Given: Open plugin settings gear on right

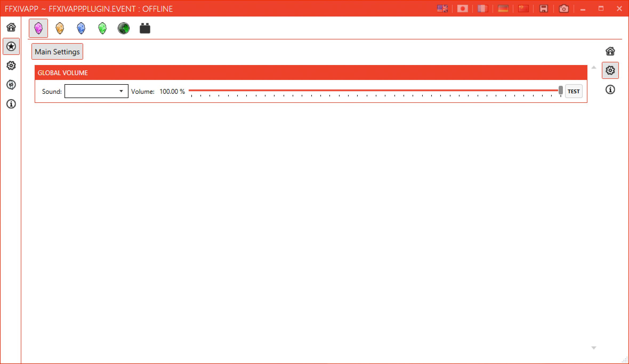Looking at the screenshot, I should (x=610, y=70).
